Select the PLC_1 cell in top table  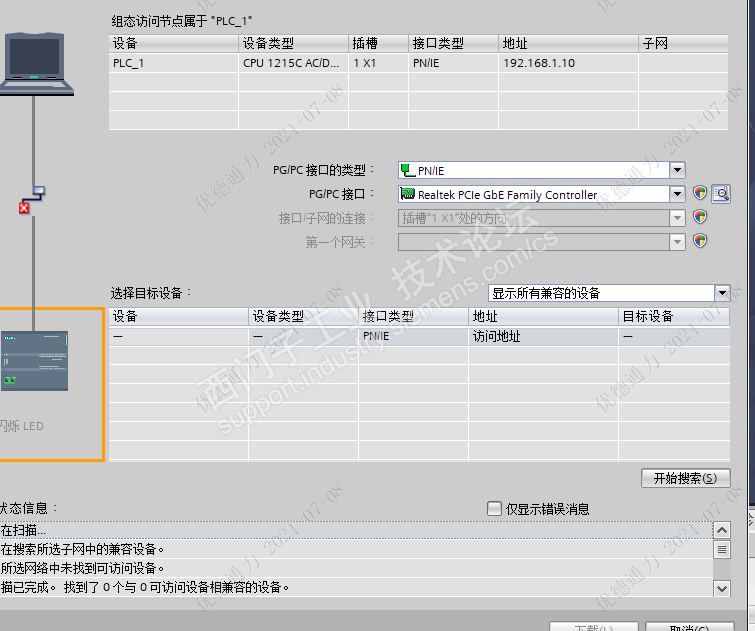(x=174, y=63)
